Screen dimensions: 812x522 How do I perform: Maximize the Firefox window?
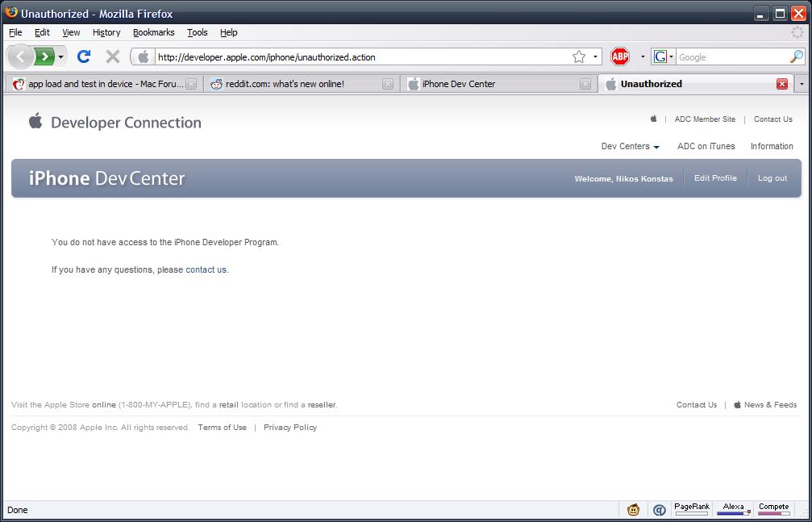tap(780, 14)
